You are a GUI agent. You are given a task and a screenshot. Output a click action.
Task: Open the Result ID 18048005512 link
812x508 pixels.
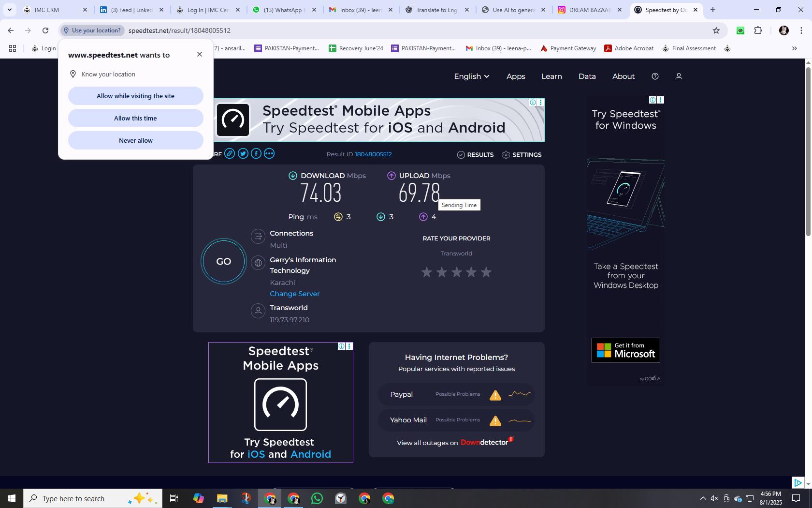pos(373,154)
